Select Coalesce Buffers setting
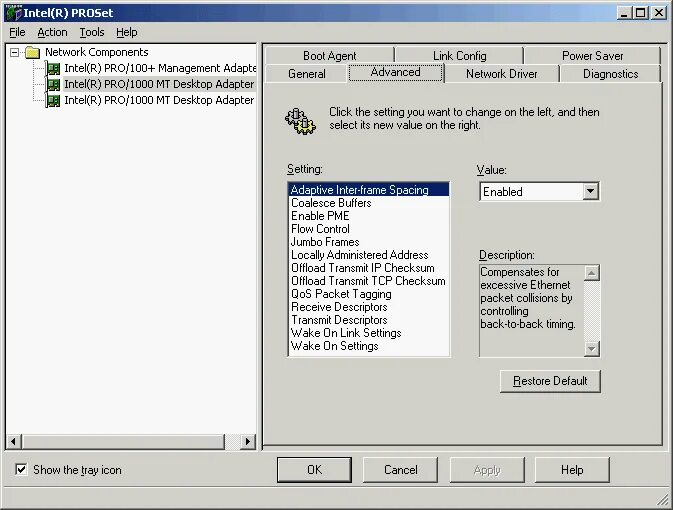The image size is (673, 510). click(369, 203)
